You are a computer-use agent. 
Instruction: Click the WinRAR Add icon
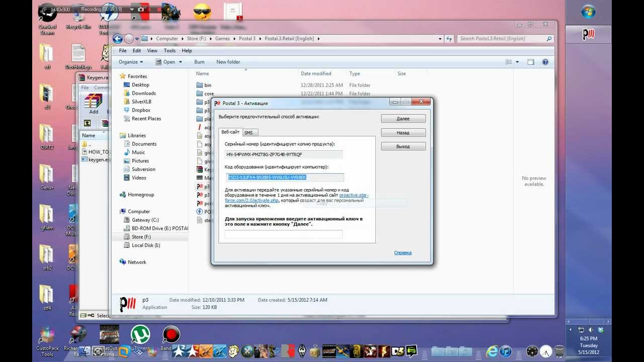pos(94,104)
